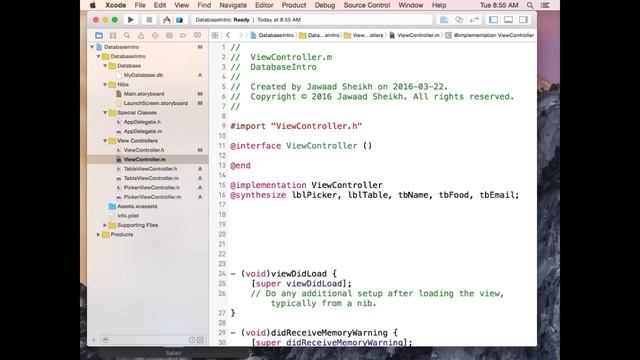Open the Source Control menu
Screen dimensions: 640x360
[367, 5]
